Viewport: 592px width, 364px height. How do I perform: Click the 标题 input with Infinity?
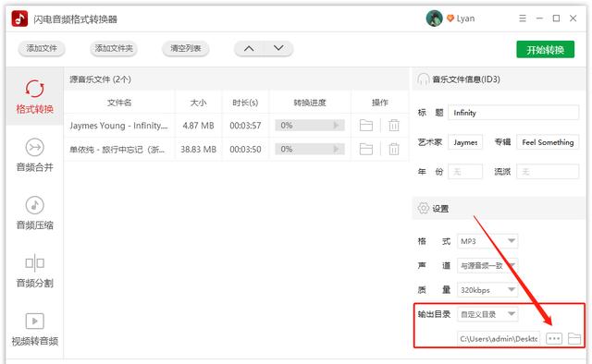(513, 113)
